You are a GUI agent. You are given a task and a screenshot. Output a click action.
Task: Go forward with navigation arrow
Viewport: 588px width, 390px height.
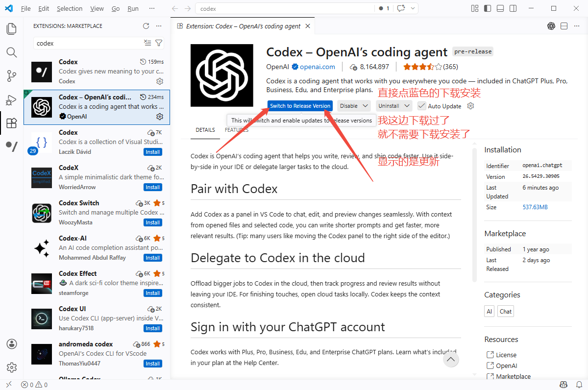(188, 8)
